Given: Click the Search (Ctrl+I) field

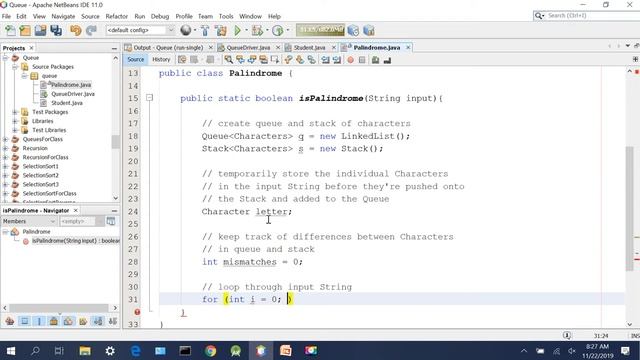Looking at the screenshot, I should 588,16.
